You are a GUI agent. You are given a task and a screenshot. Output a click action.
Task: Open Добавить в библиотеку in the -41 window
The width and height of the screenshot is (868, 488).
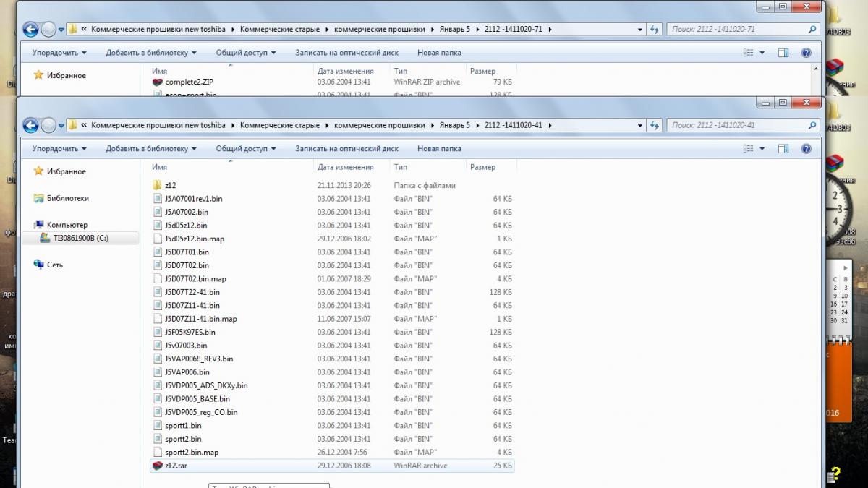click(x=151, y=149)
